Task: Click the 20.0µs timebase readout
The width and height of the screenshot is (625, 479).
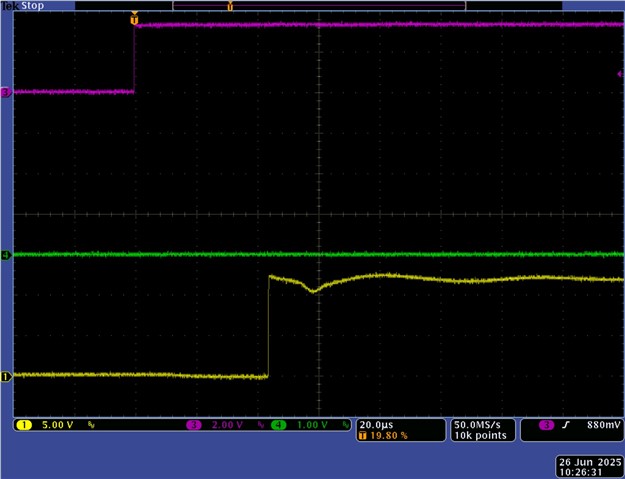Action: click(376, 425)
